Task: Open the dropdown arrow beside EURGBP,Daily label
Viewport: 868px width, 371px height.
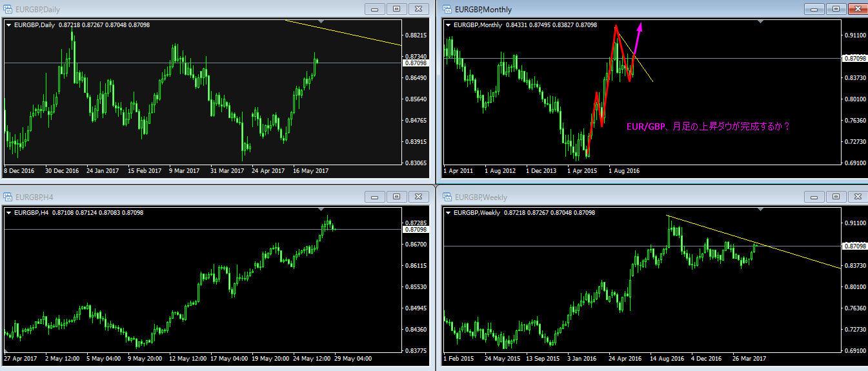Action: (x=9, y=25)
